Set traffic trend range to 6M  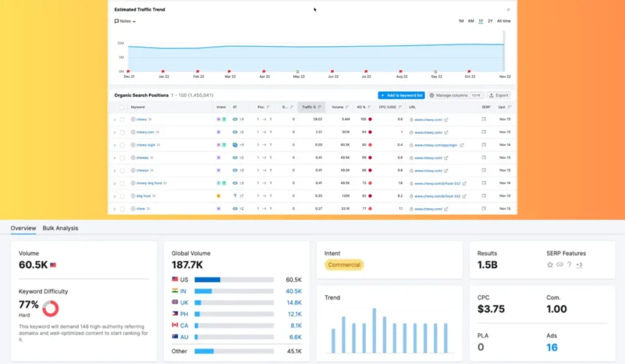tap(471, 21)
